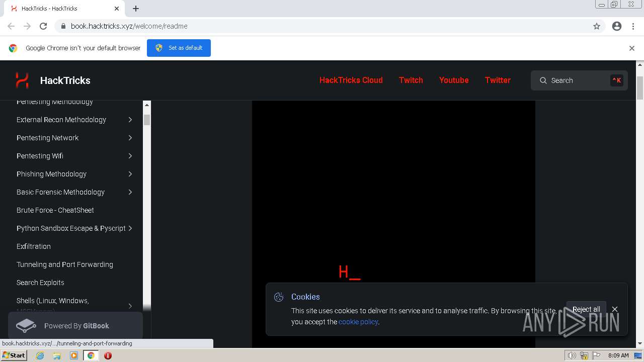Screen dimensions: 644x362
Task: Open the Basic Forensic Methodology page
Action: (61, 192)
